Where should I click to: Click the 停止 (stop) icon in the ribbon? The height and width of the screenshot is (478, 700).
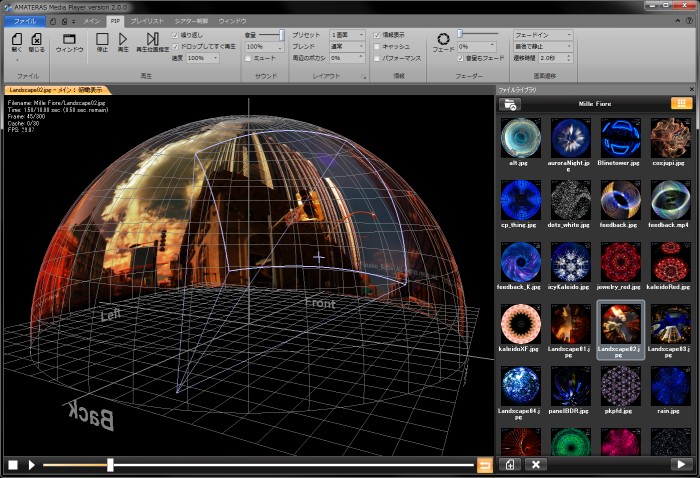pos(102,39)
